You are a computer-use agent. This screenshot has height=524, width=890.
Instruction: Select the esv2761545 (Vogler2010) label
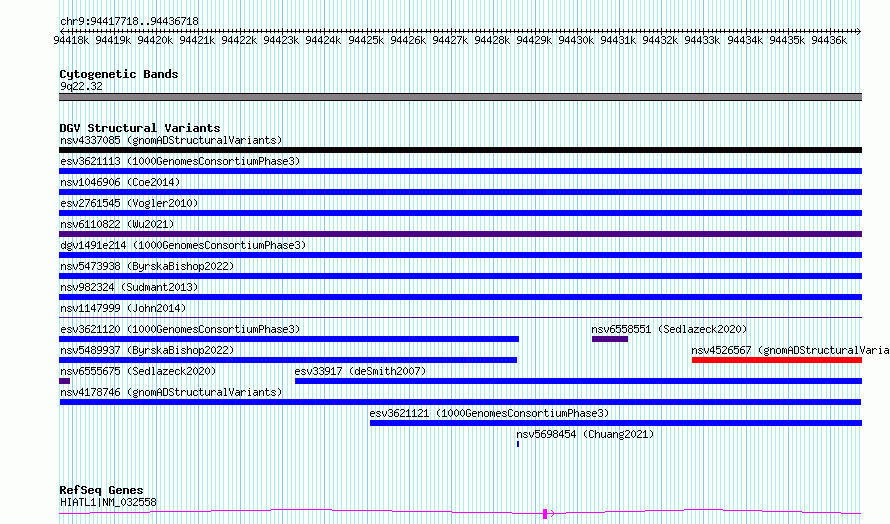point(129,203)
